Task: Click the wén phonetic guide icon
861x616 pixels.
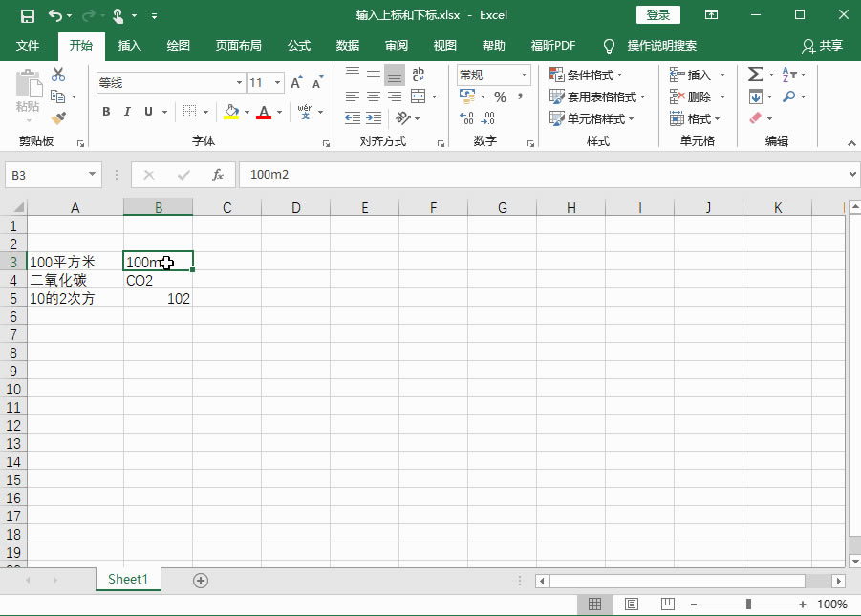Action: (305, 112)
